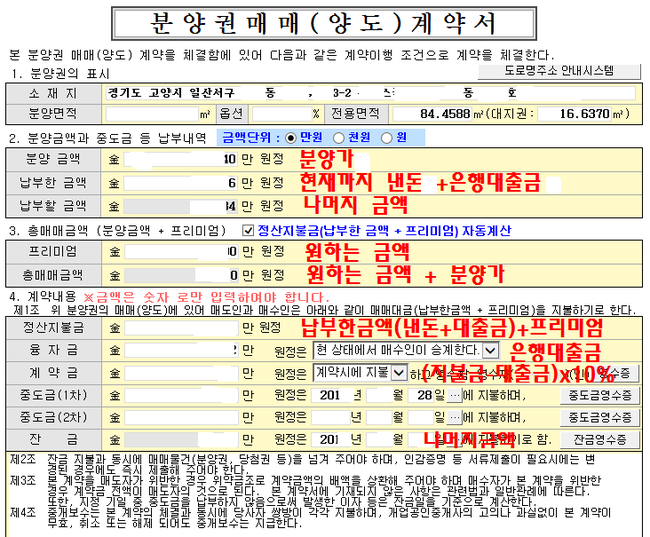This screenshot has width=650, height=537.
Task: Click the 금액단위 label
Action: (x=250, y=138)
